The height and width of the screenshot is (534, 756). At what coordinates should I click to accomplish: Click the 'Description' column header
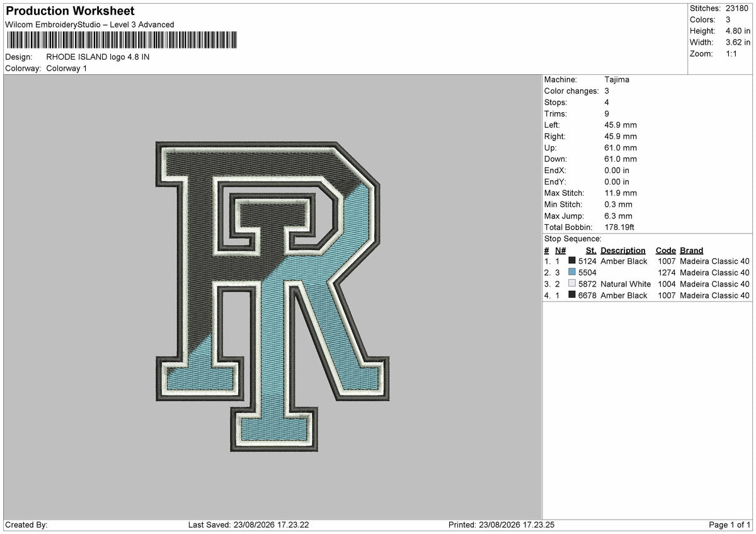(x=623, y=250)
